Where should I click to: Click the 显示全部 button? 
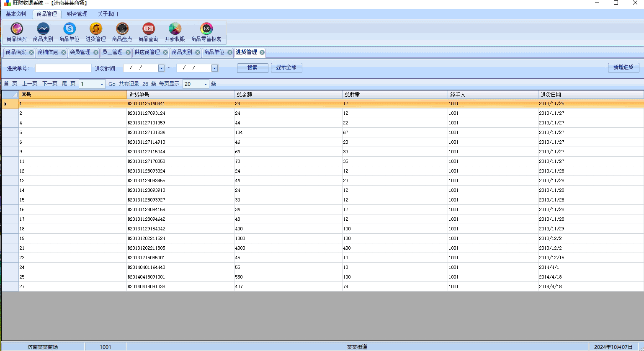click(286, 67)
